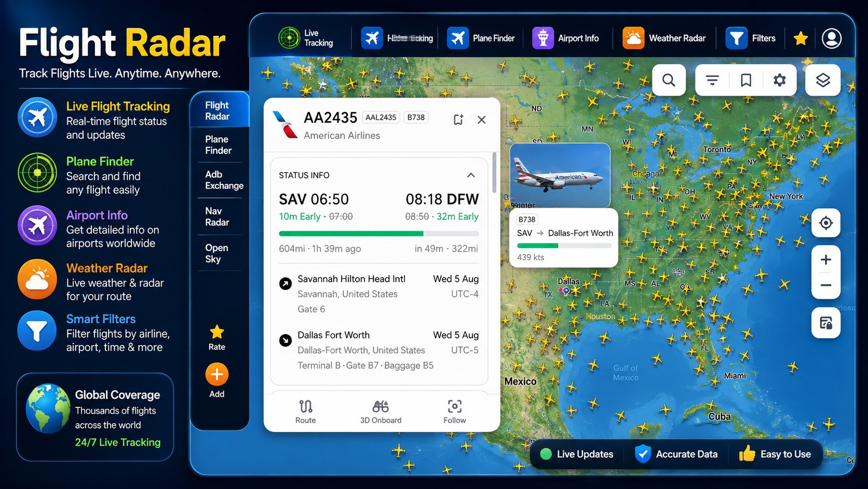Close the AA2435 flight panel
Viewport: 868px width, 489px height.
482,120
